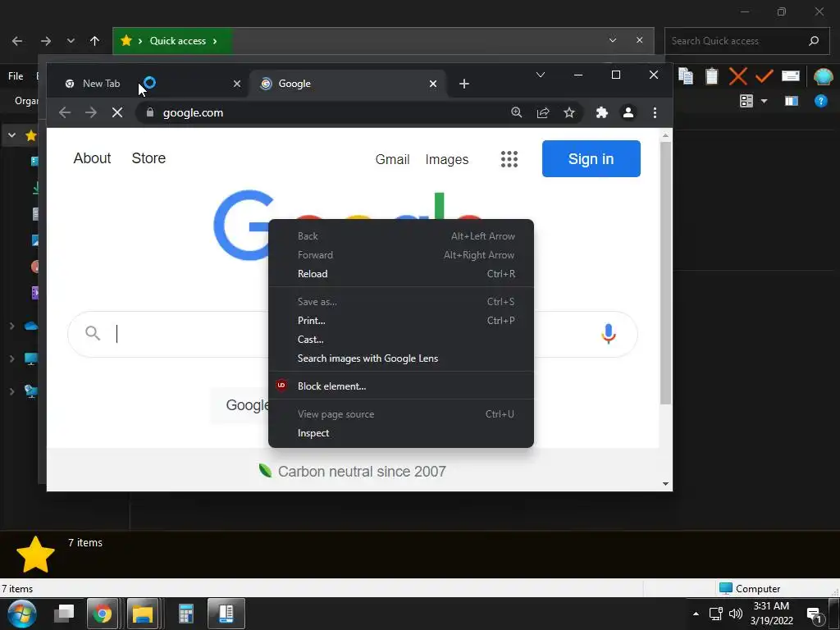Open the Chrome three-dot menu
This screenshot has width=840, height=630.
655,112
